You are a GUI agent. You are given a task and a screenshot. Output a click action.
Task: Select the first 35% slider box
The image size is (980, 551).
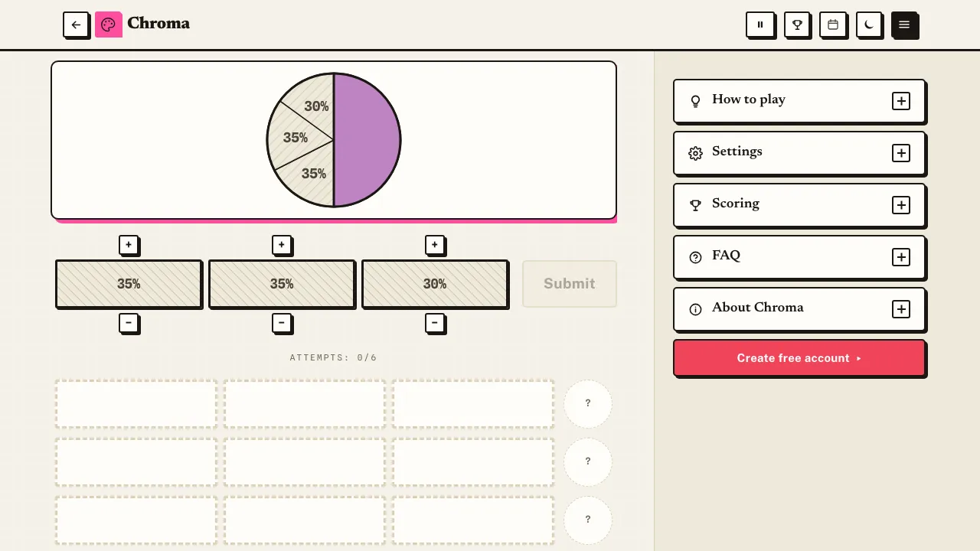pyautogui.click(x=129, y=284)
